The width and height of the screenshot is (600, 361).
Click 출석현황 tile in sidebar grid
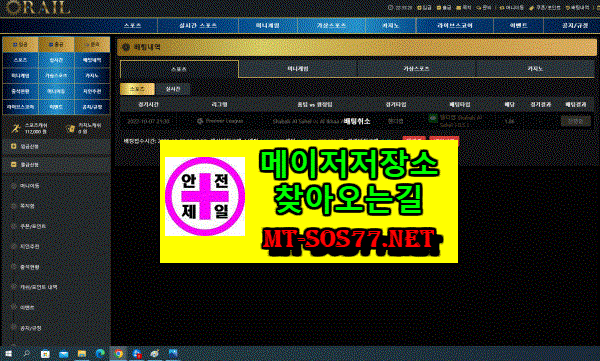point(20,91)
